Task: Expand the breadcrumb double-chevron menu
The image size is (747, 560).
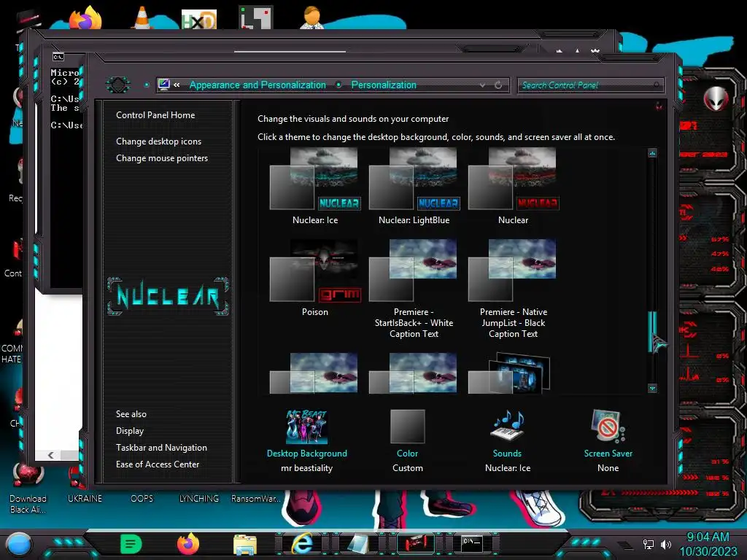Action: [177, 85]
